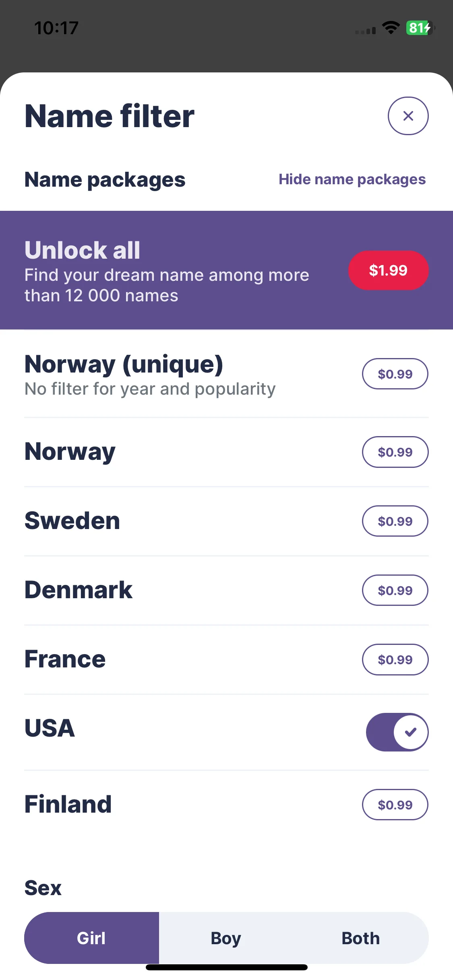Tap the battery indicator icon

[420, 28]
